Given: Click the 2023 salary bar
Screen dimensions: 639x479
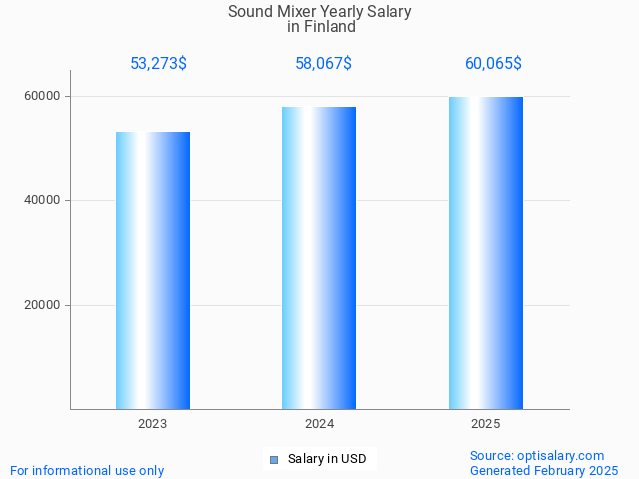Looking at the screenshot, I should tap(153, 270).
